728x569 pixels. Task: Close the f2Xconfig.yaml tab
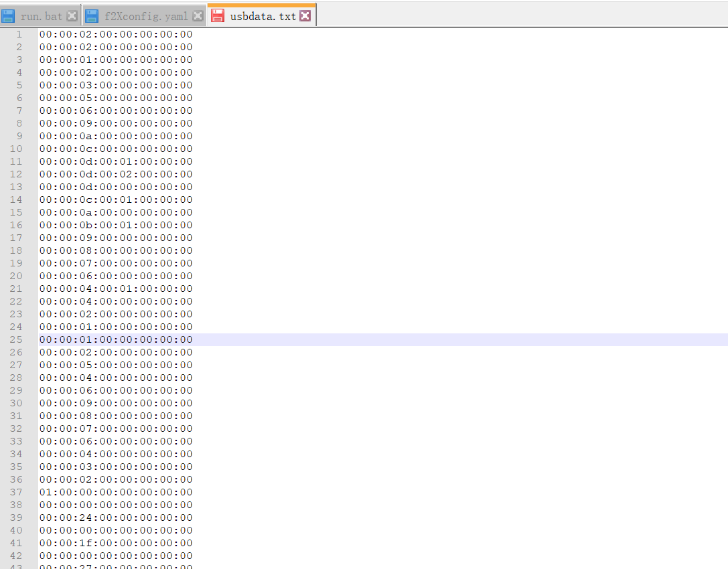198,16
